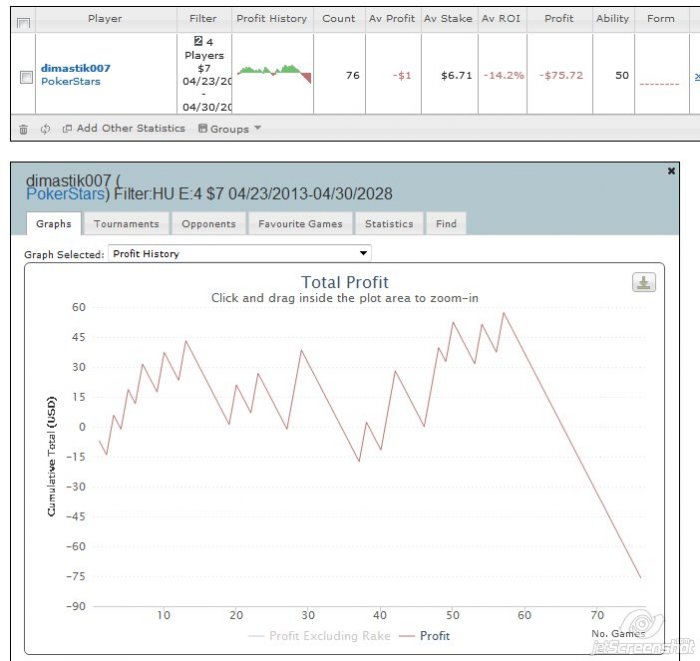Select the Find tab

click(446, 224)
